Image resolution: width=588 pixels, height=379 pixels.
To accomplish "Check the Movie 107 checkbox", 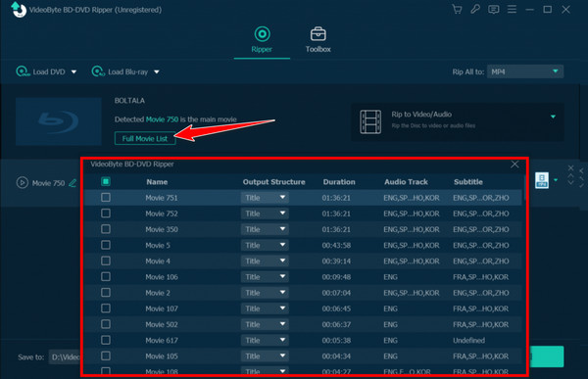I will point(106,308).
